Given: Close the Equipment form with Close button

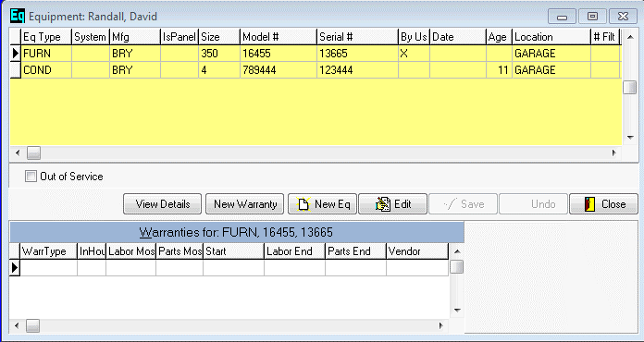Looking at the screenshot, I should click(603, 203).
